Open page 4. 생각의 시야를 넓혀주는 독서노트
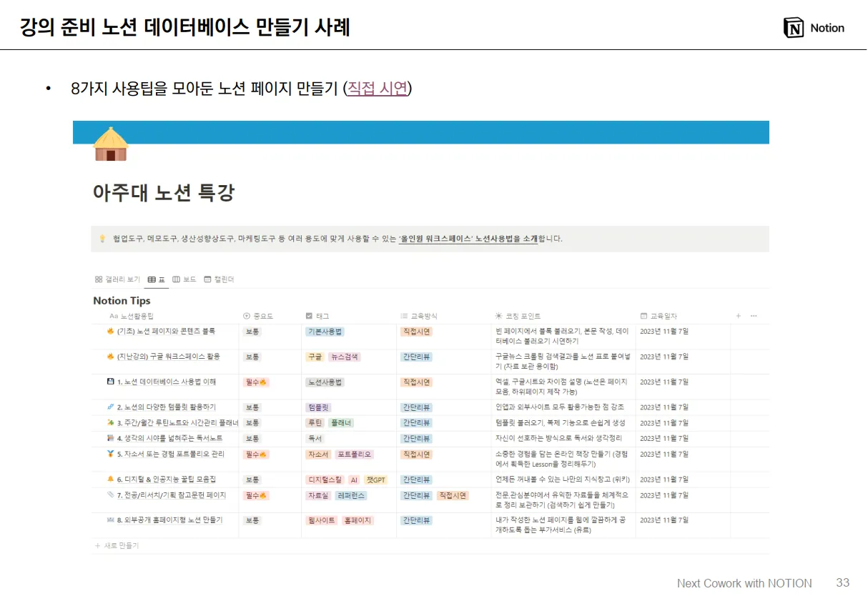Viewport: 868px width, 596px height. click(x=169, y=438)
